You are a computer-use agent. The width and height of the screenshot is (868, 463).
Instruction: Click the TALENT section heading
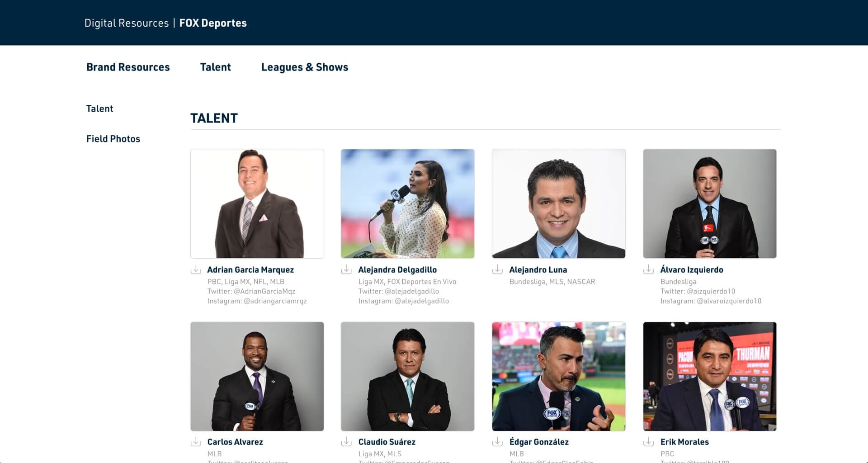pyautogui.click(x=214, y=118)
